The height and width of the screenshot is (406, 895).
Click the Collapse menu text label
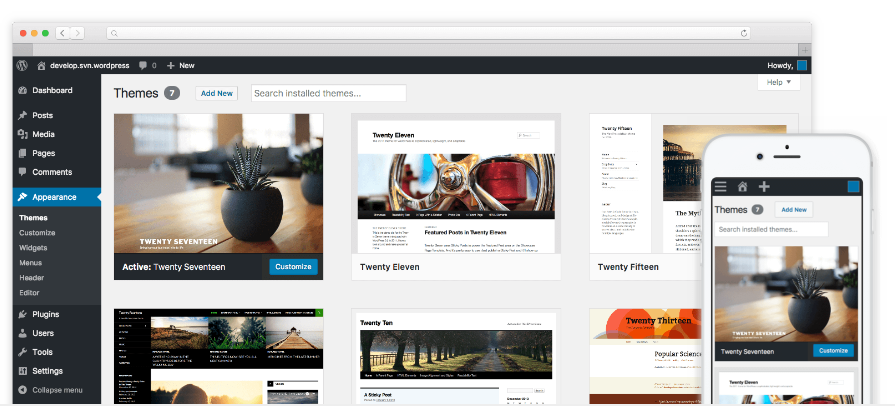(57, 390)
